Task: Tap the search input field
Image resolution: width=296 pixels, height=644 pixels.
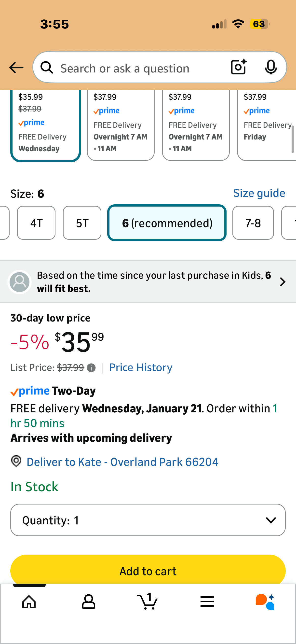Action: [140, 68]
